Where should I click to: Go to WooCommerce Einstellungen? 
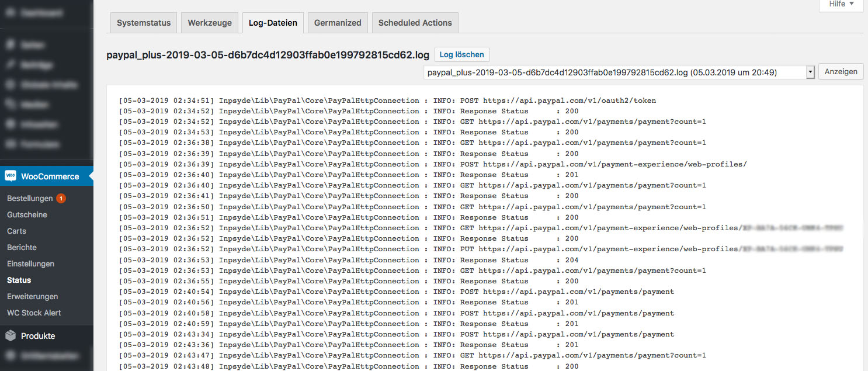(30, 264)
